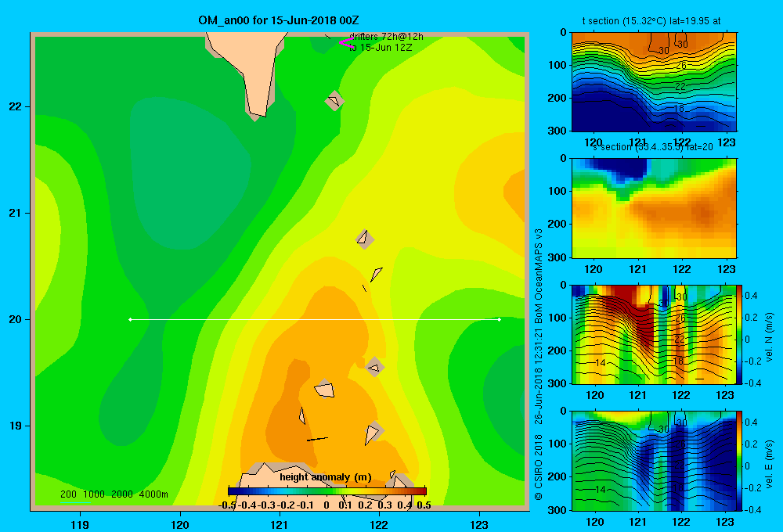Click the map title OM_an00 for 15-Jun-2018 00Z
The width and height of the screenshot is (783, 532).
279,20
